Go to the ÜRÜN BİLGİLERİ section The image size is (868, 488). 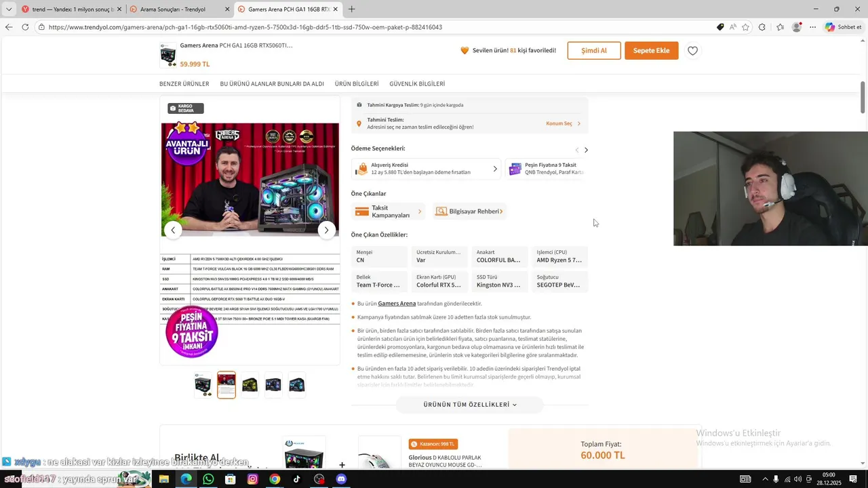[x=357, y=84]
